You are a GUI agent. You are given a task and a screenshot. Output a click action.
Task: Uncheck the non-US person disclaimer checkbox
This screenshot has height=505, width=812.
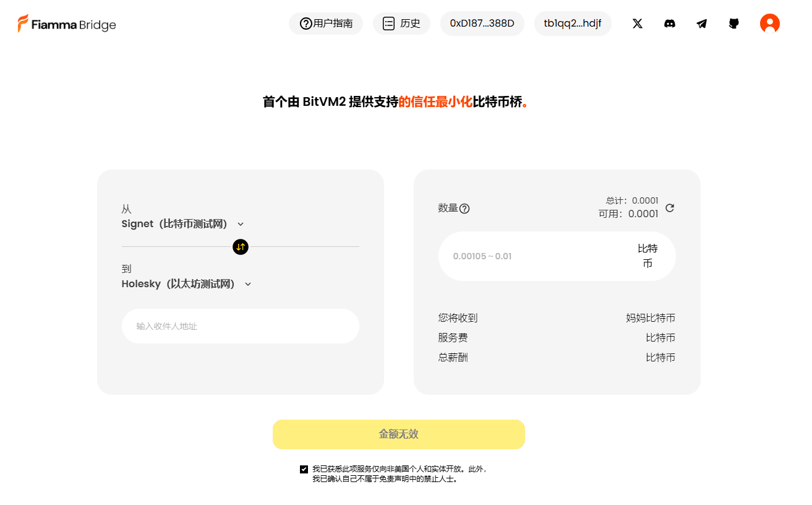tap(304, 469)
